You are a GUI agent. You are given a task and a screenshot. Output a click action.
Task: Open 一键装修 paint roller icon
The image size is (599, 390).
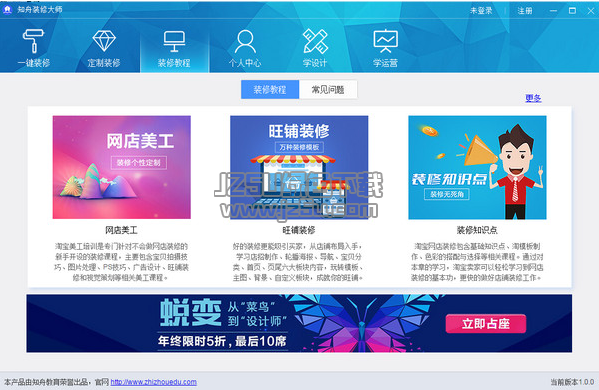[x=34, y=41]
